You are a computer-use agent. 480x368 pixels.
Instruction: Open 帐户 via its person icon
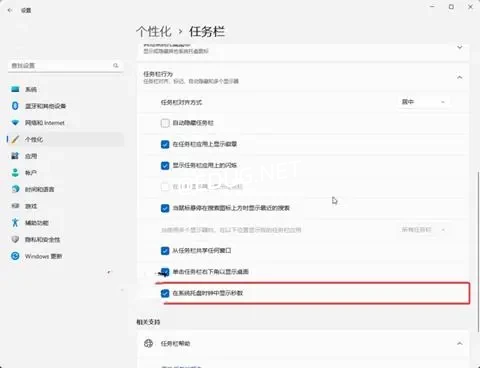[x=15, y=173]
